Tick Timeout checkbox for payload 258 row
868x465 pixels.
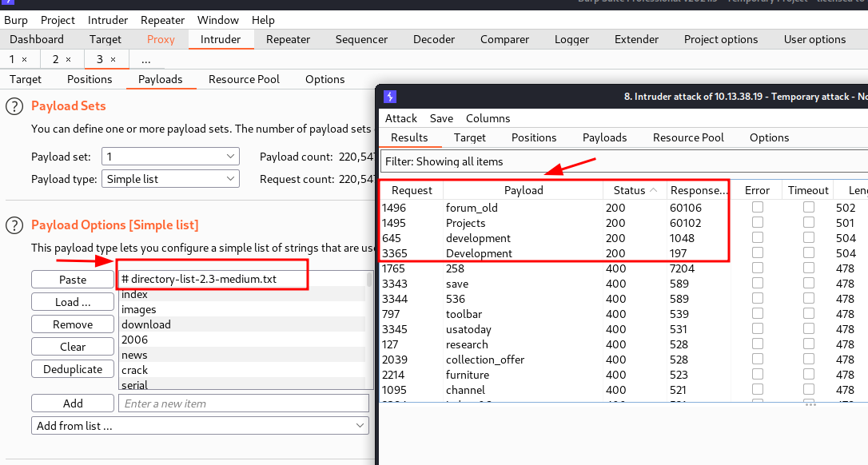(809, 268)
